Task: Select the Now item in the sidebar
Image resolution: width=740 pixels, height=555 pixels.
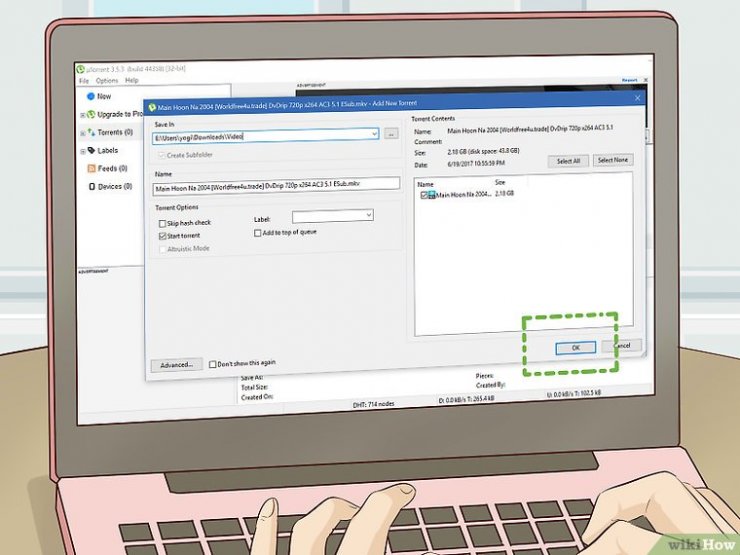Action: click(104, 96)
